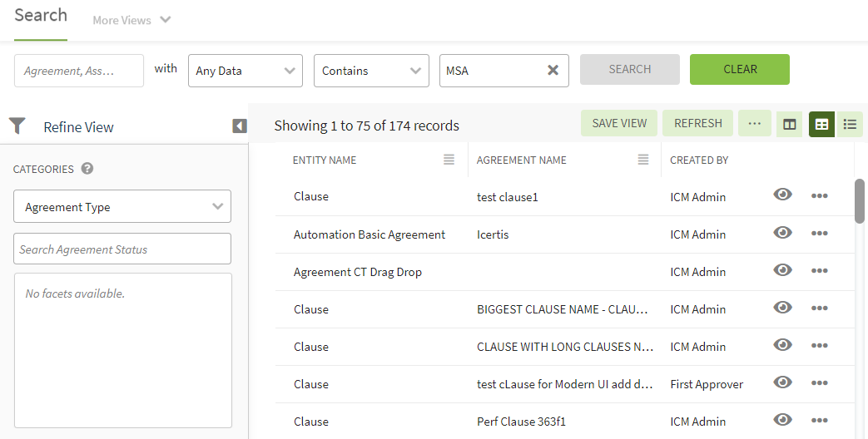Expand the Agreement Type category dropdown
The width and height of the screenshot is (868, 439).
[122, 207]
